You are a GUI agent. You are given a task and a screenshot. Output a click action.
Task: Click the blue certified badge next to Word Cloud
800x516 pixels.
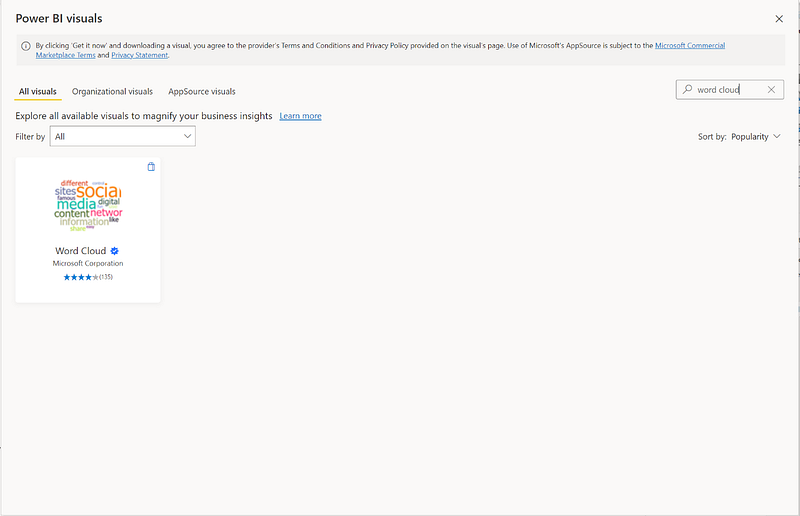click(x=114, y=251)
